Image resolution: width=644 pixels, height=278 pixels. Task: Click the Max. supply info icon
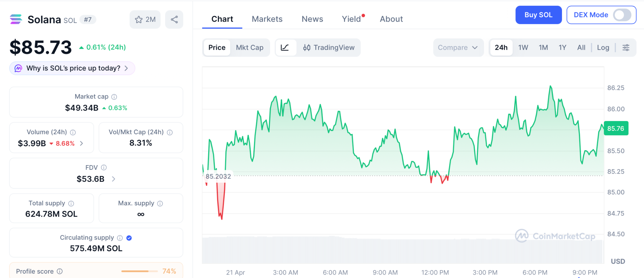(x=160, y=203)
